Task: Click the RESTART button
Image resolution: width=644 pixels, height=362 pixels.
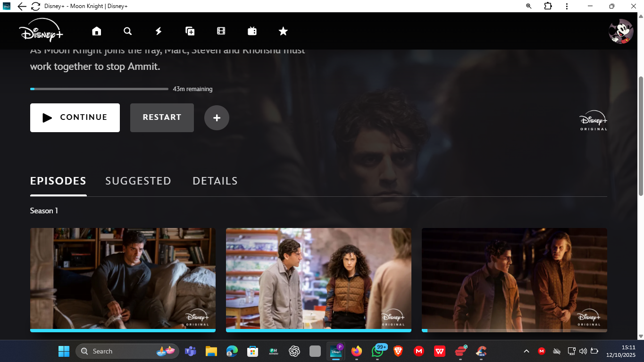Action: coord(161,118)
